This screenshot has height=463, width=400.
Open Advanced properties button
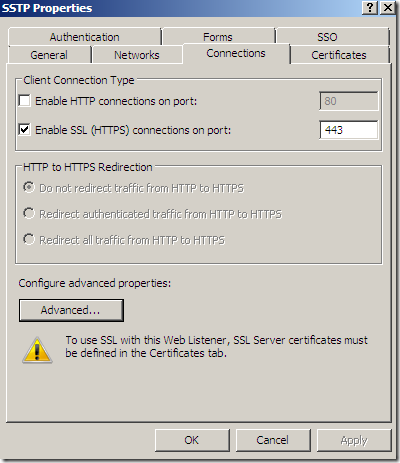tap(71, 310)
